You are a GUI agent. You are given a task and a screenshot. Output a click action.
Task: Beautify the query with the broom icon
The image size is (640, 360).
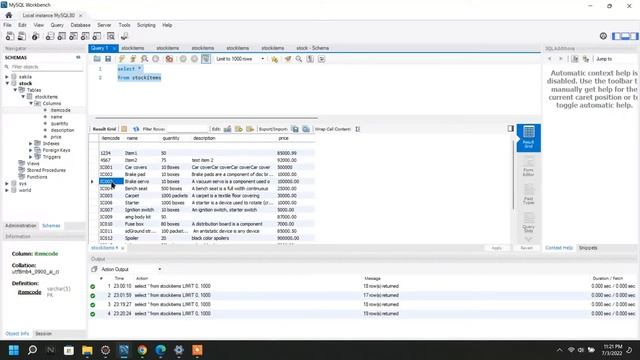288,59
